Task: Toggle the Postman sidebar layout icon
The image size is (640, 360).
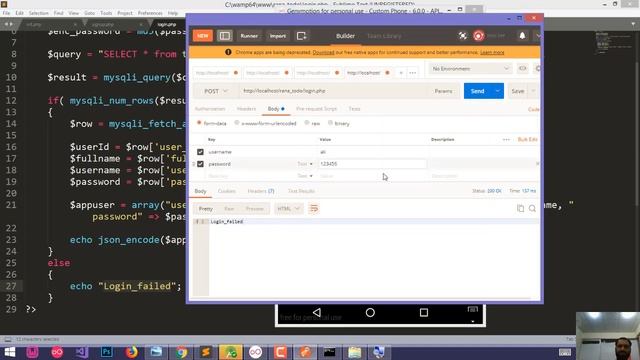Action: (224, 36)
